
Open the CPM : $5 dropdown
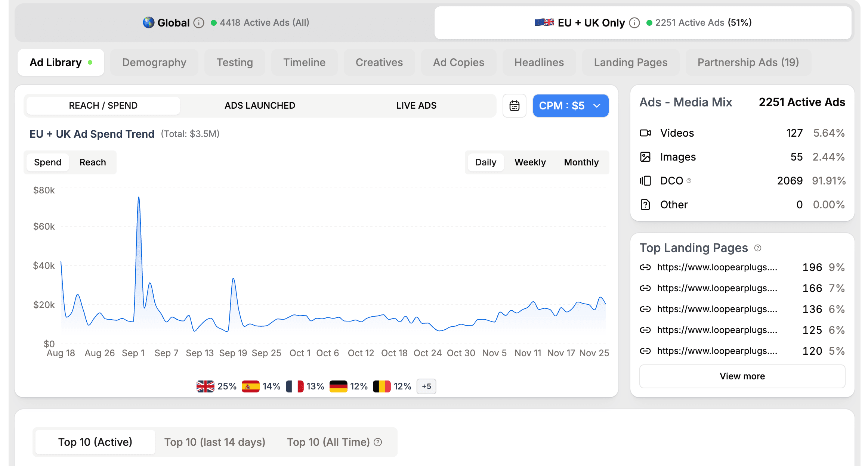tap(570, 106)
